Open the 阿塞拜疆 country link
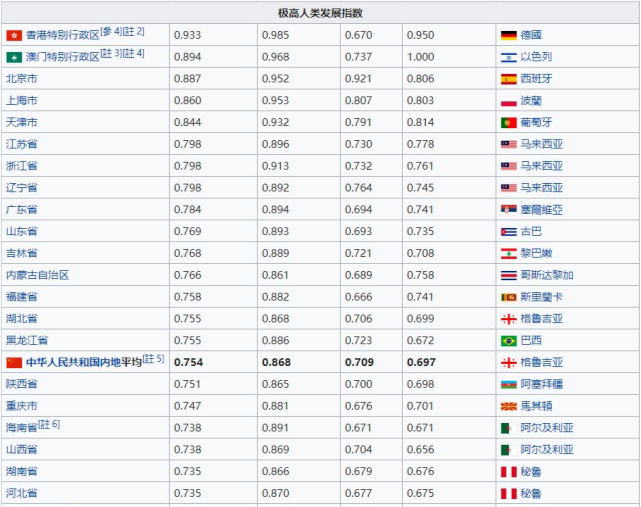Screen dimensions: 641x507 coord(541,384)
